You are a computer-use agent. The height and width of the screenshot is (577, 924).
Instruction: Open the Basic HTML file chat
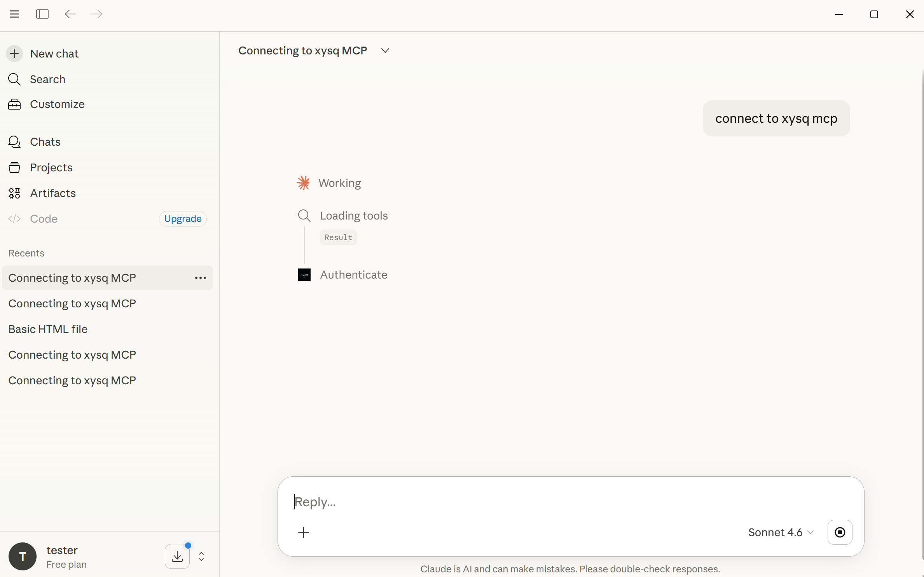[x=48, y=329]
